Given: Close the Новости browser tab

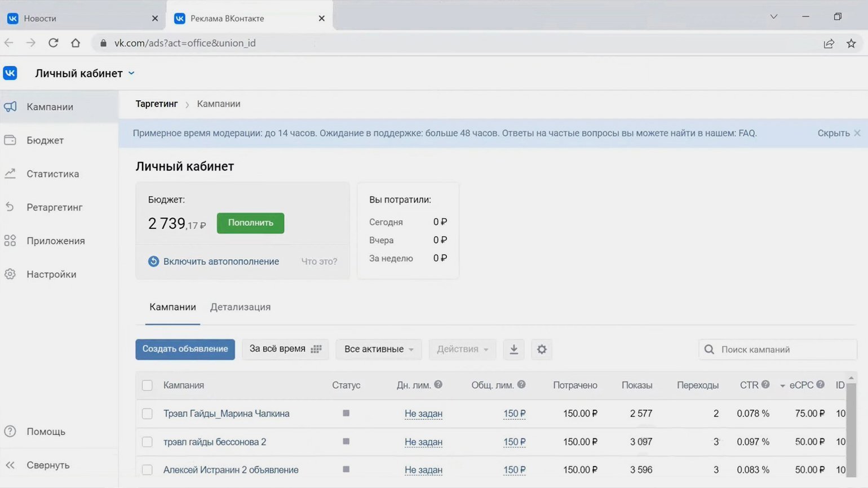Looking at the screenshot, I should 155,18.
